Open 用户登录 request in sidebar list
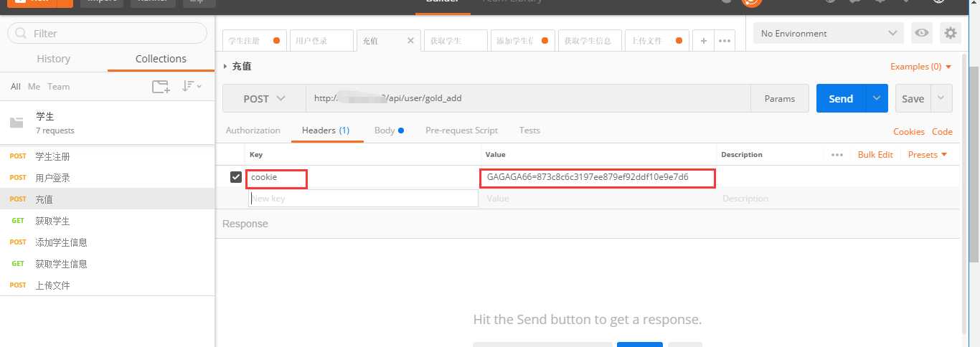 (108, 178)
